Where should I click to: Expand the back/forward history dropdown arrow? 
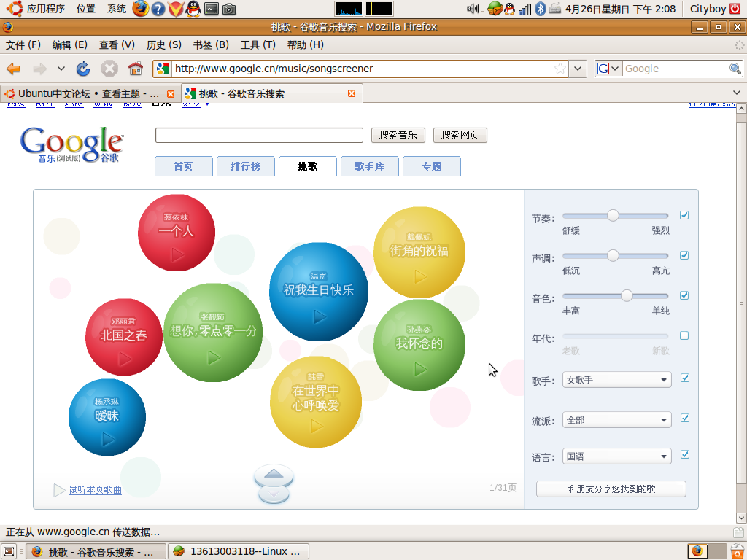click(x=61, y=69)
